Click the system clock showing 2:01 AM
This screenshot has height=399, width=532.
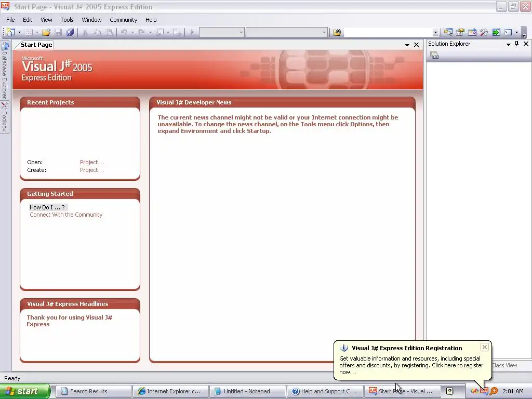point(513,391)
